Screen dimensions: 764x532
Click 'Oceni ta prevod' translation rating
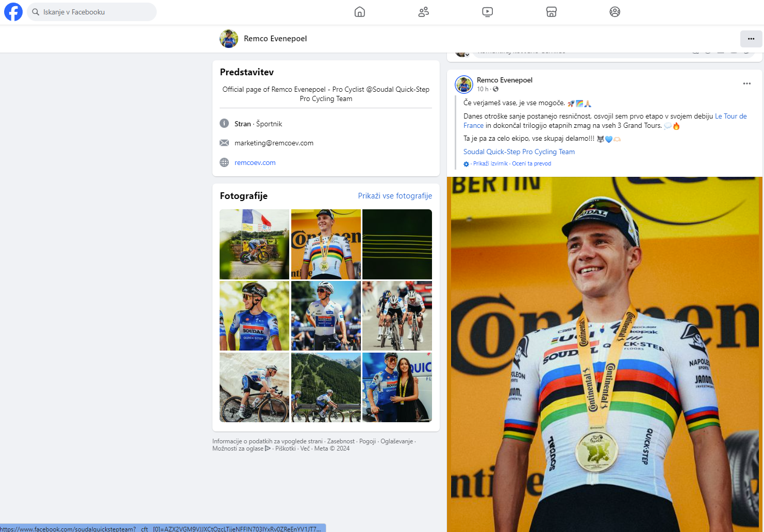pos(532,164)
